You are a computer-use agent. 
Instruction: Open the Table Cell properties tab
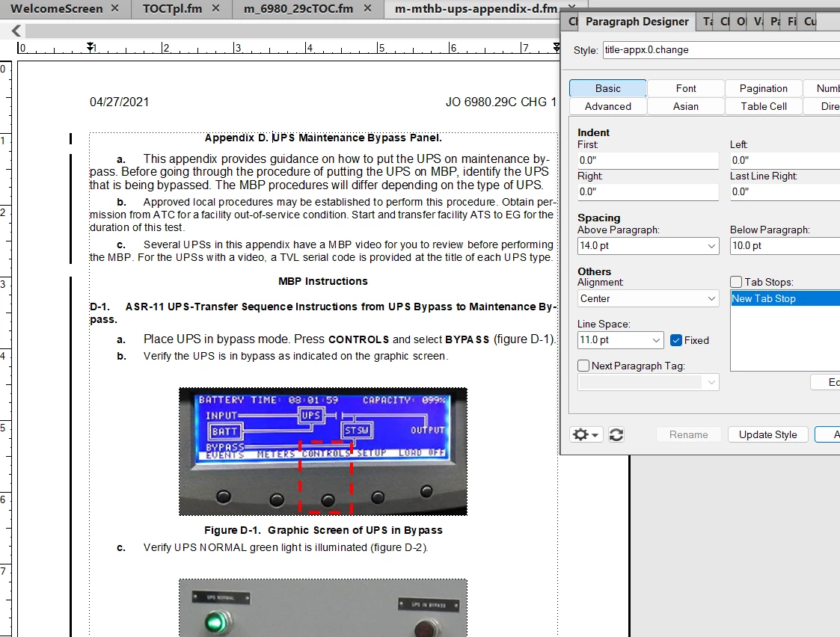764,106
